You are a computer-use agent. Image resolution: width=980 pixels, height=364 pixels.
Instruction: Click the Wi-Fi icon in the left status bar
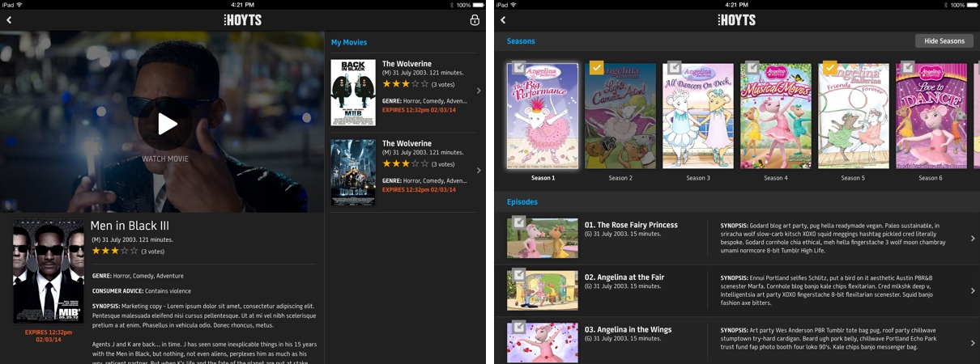point(19,5)
